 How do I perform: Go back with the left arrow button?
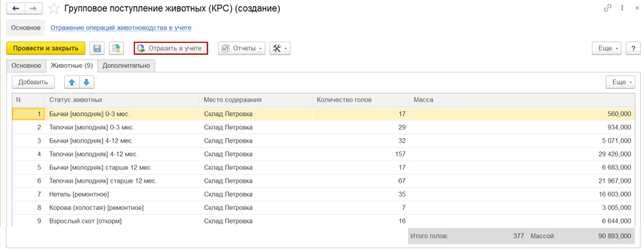point(16,8)
